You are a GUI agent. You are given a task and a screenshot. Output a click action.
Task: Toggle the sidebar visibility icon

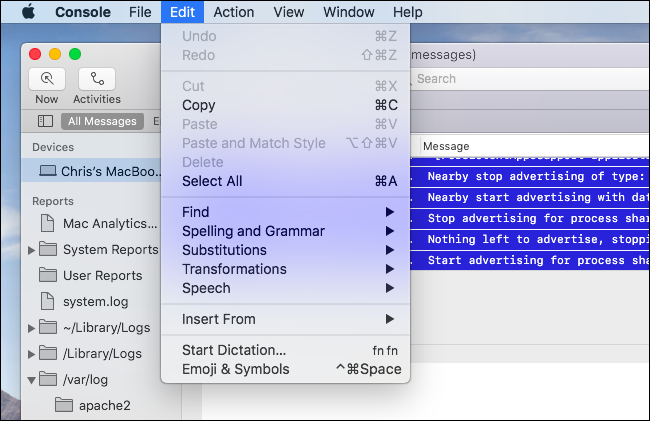tap(44, 121)
